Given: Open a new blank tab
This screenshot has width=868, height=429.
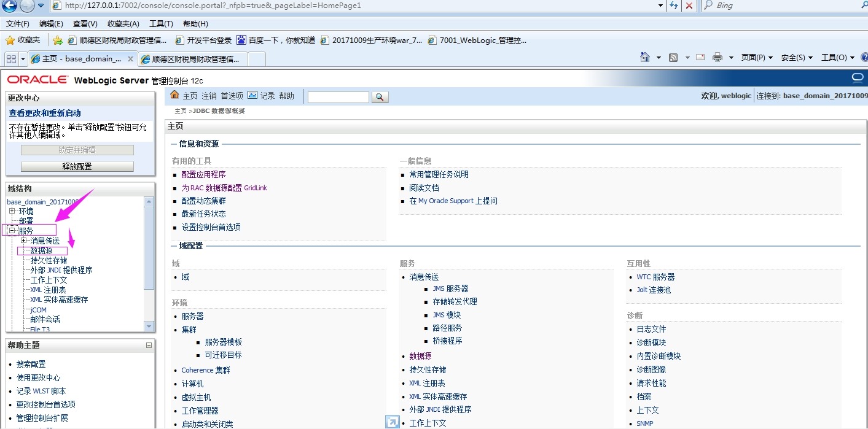Looking at the screenshot, I should tap(257, 59).
